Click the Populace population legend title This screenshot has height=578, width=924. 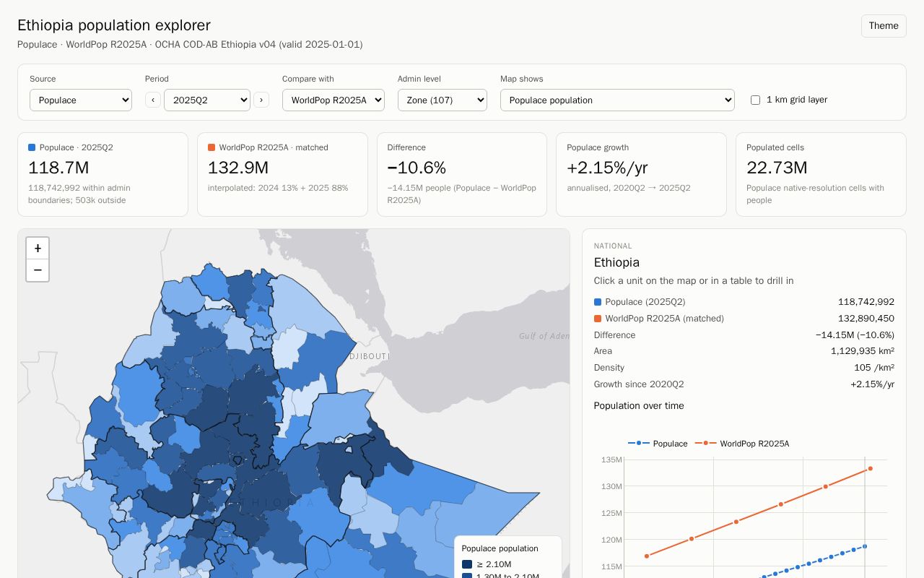tap(500, 548)
